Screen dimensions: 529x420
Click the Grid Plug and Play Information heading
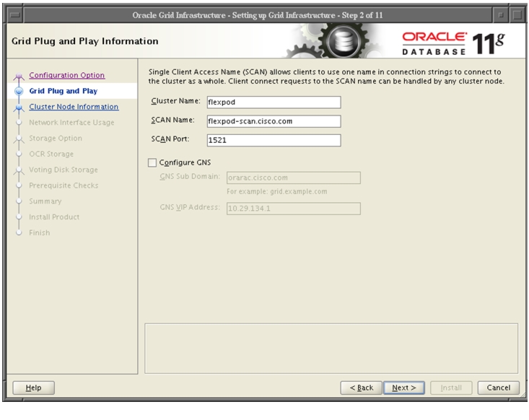[x=84, y=41]
